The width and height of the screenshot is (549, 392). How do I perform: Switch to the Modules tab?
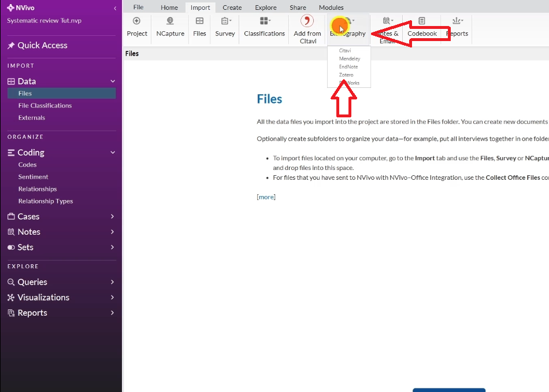[331, 8]
